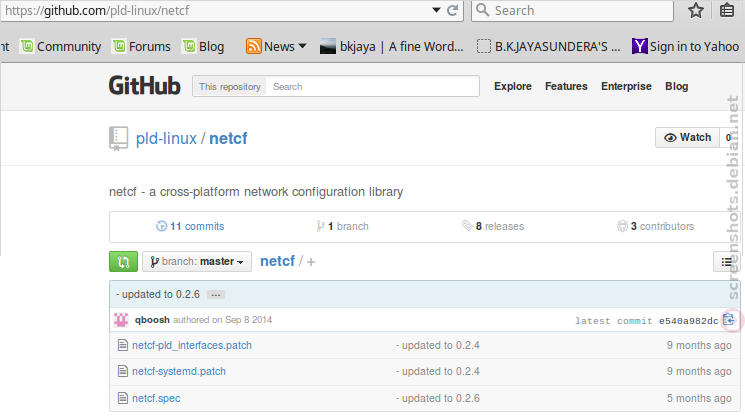Expand the commit message ellipsis

point(216,295)
